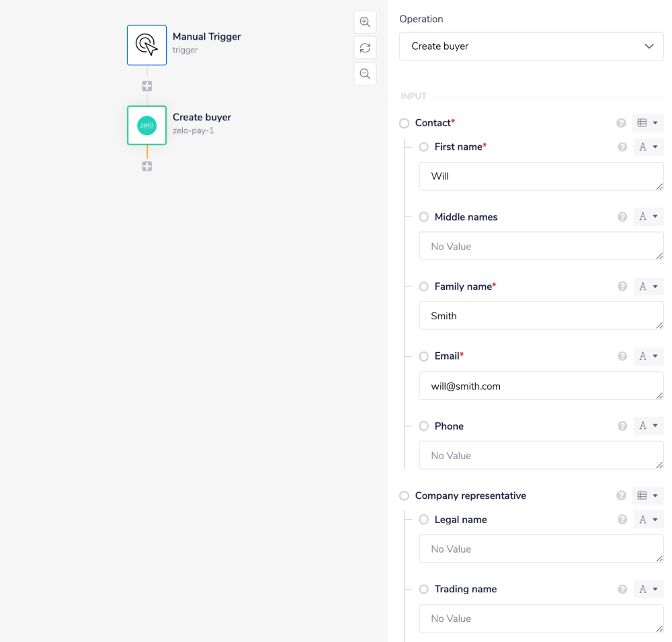Select the Zelo Create buyer node icon
Screen dimensions: 672x642
(x=146, y=125)
